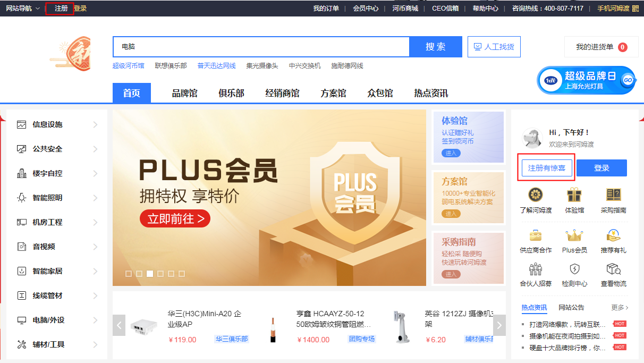This screenshot has height=363, width=644.
Task: Open the 河币商城 link
Action: tap(405, 9)
